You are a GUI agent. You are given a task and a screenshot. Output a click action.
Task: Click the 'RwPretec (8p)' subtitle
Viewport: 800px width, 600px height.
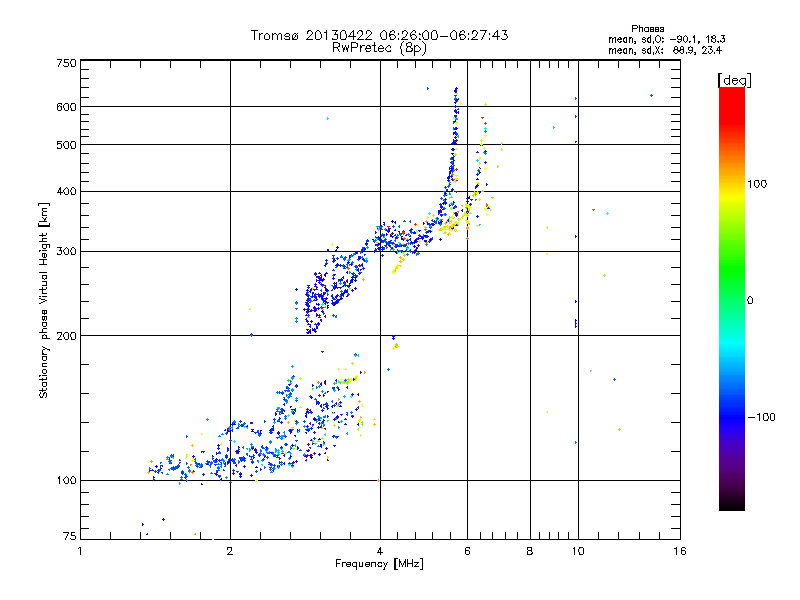pyautogui.click(x=379, y=48)
